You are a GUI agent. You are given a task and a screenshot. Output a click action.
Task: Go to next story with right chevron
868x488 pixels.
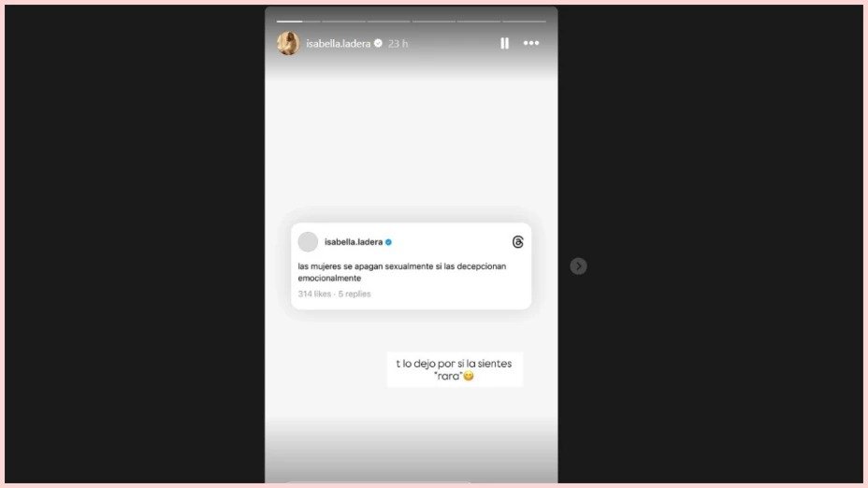[578, 266]
